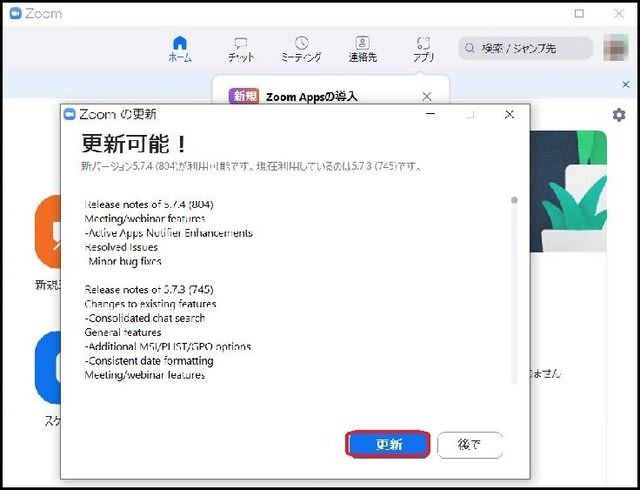
Task: Open the アプリ apps tab
Action: tap(423, 49)
